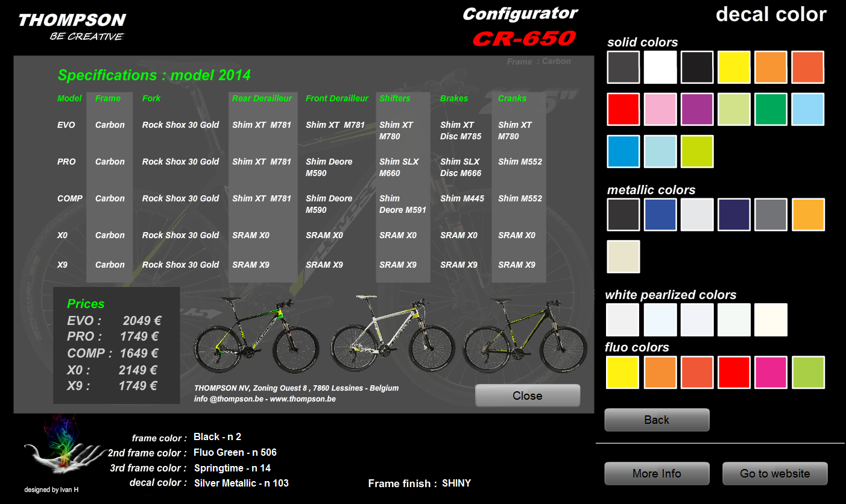Click the Brakes column header
This screenshot has width=846, height=504.
(x=454, y=98)
